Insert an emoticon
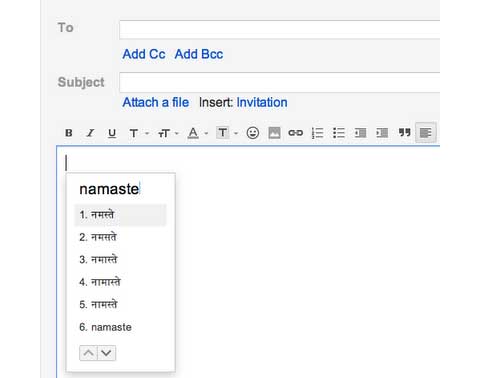Screen dimensions: 480x378 (x=253, y=133)
